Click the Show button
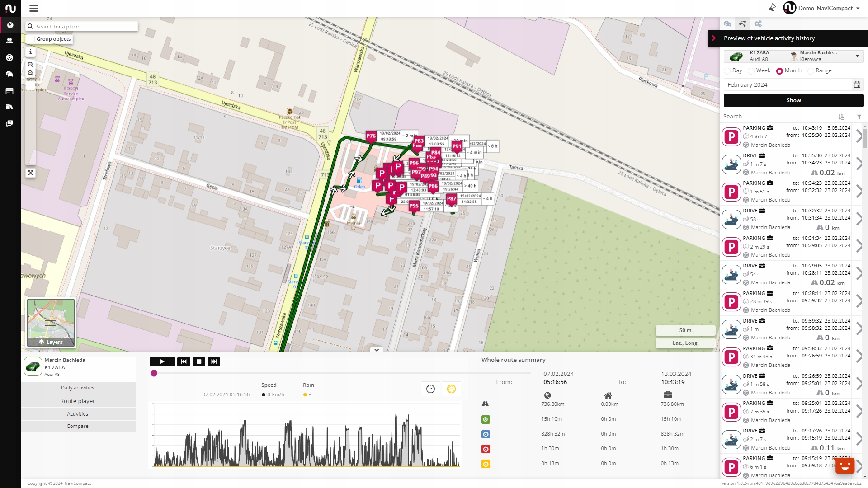Viewport: 868px width, 488px height. tap(793, 100)
